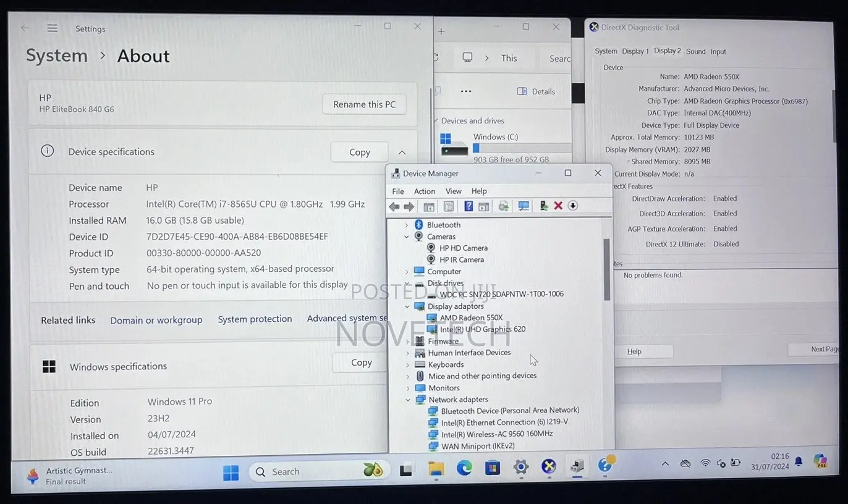Click System in the Settings breadcrumb
The width and height of the screenshot is (848, 504).
click(x=57, y=56)
